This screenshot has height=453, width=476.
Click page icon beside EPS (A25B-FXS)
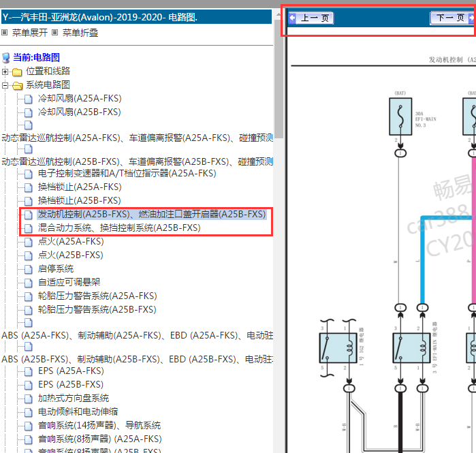(28, 386)
